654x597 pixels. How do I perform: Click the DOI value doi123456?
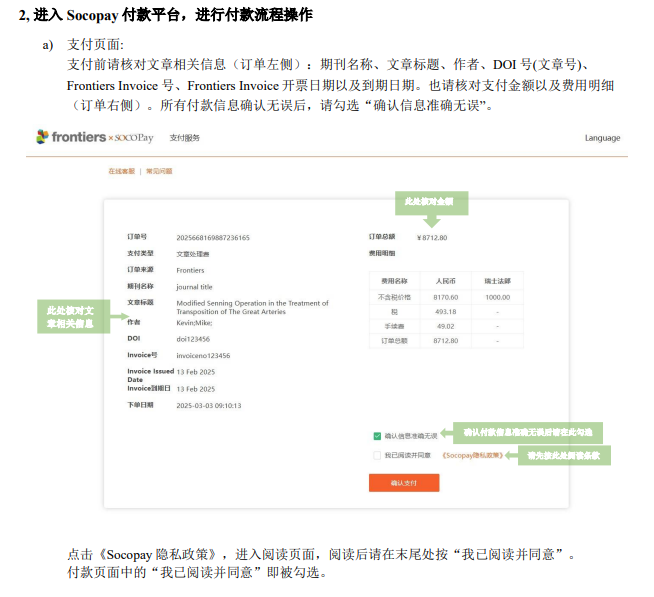pyautogui.click(x=193, y=339)
